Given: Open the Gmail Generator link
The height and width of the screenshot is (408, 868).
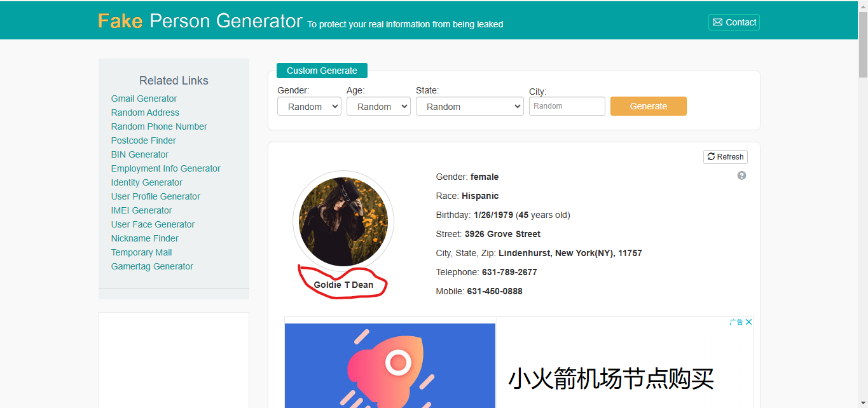Looking at the screenshot, I should pyautogui.click(x=144, y=99).
